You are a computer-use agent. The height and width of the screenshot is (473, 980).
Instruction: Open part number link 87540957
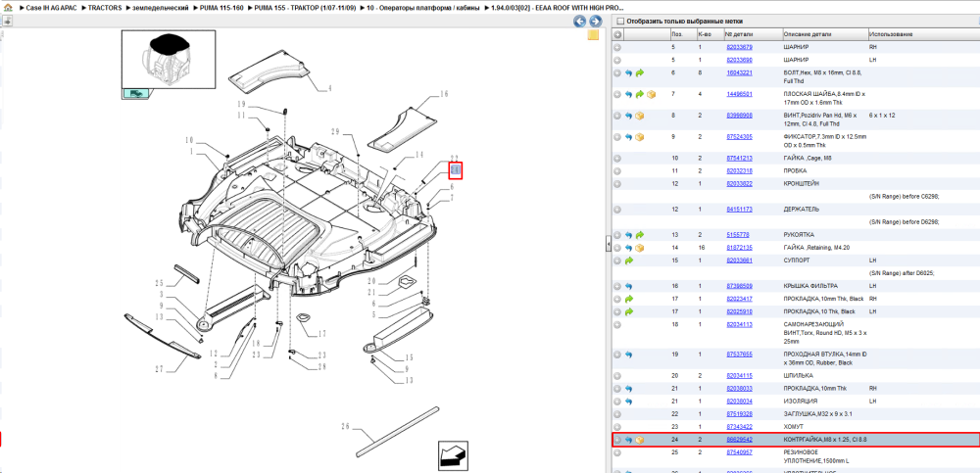pyautogui.click(x=739, y=452)
